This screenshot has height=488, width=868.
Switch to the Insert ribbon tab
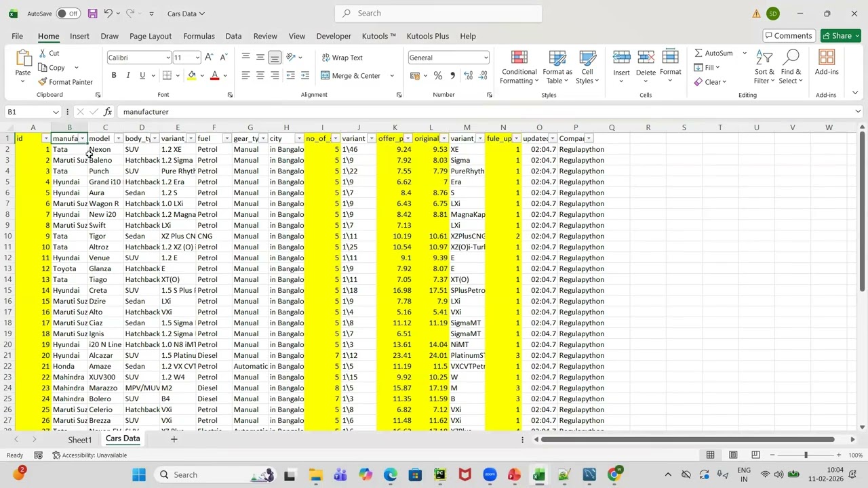pos(79,36)
